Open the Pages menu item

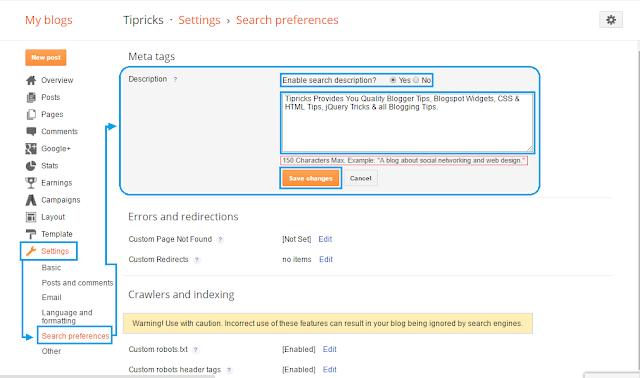pyautogui.click(x=52, y=114)
